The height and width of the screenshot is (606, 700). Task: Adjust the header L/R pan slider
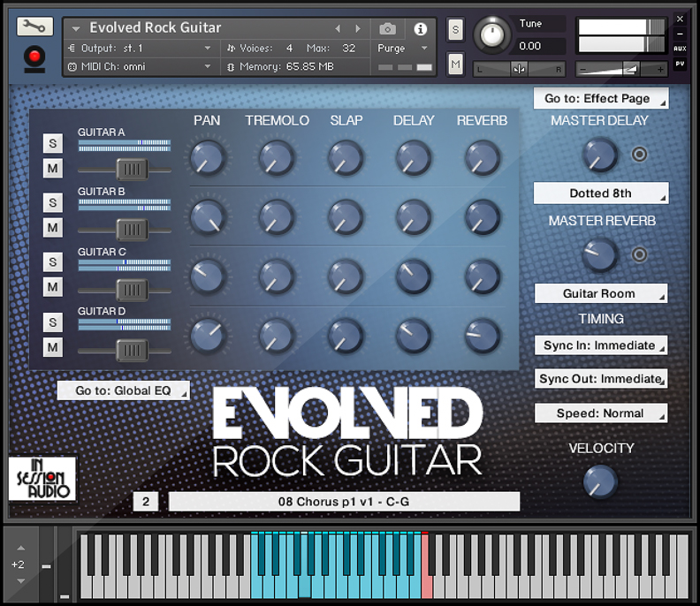519,69
